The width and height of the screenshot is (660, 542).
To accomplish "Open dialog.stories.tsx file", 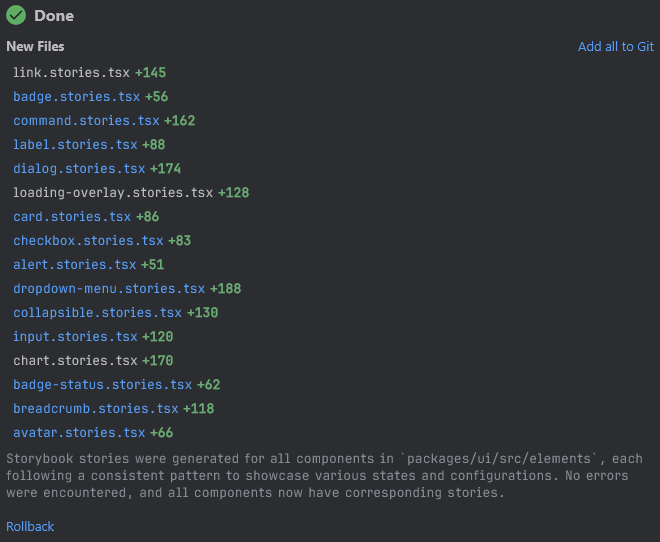I will tap(79, 169).
